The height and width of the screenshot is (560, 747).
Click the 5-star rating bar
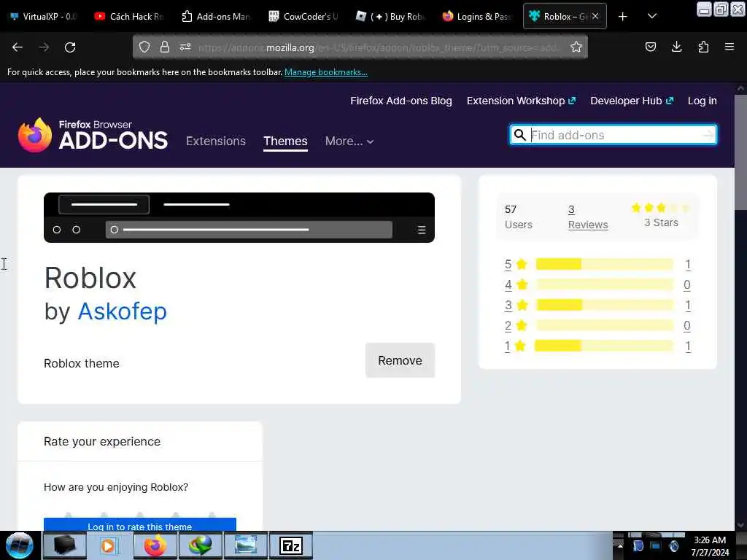point(605,264)
